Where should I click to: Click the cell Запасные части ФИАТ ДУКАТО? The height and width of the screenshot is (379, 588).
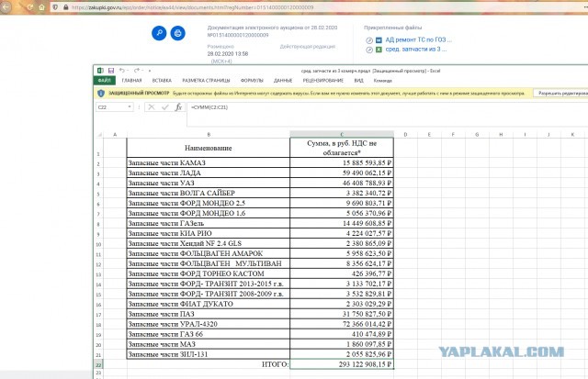[x=209, y=304]
